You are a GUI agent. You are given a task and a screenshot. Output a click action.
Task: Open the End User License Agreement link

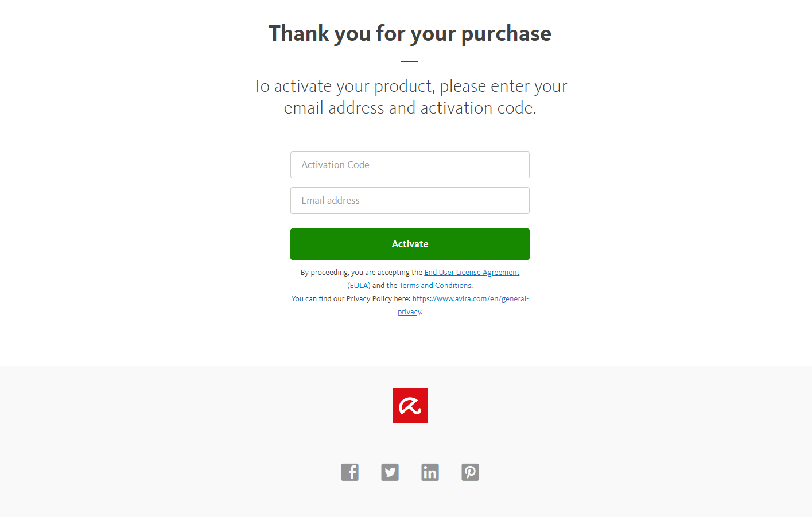472,273
